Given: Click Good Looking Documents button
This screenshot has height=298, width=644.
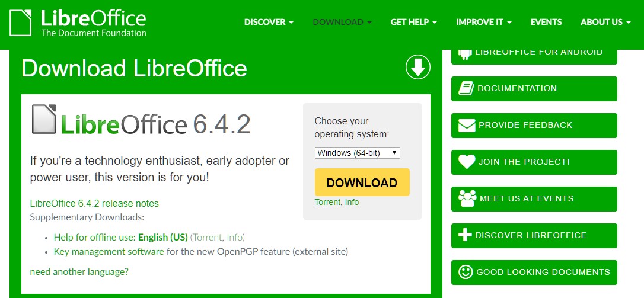Looking at the screenshot, I should pyautogui.click(x=534, y=272).
